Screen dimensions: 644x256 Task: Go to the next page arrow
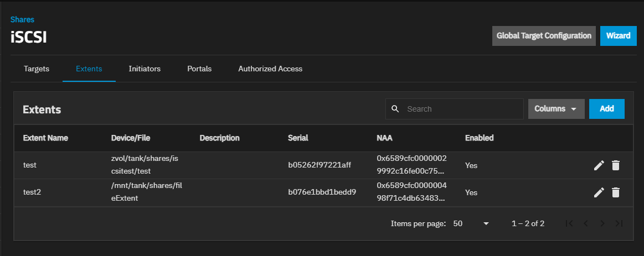coord(602,223)
